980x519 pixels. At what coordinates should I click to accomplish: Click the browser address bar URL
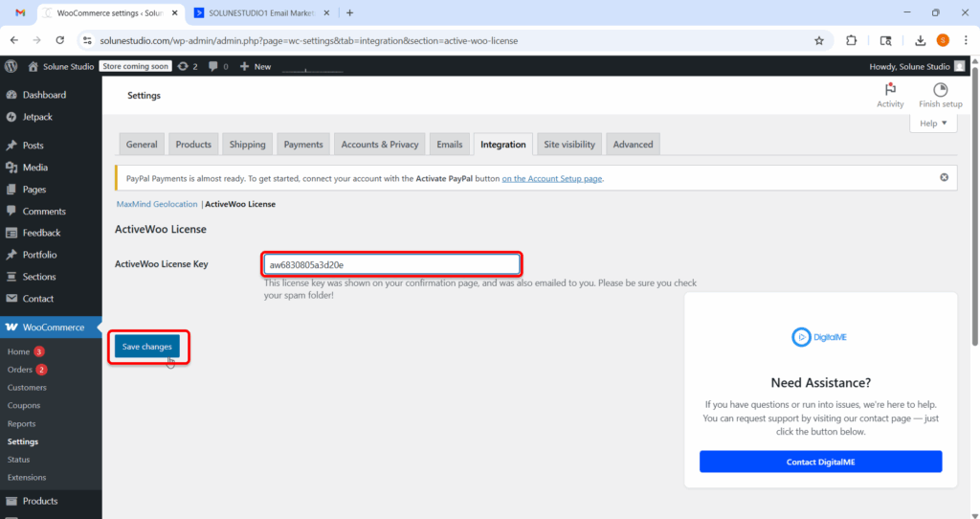tap(309, 40)
